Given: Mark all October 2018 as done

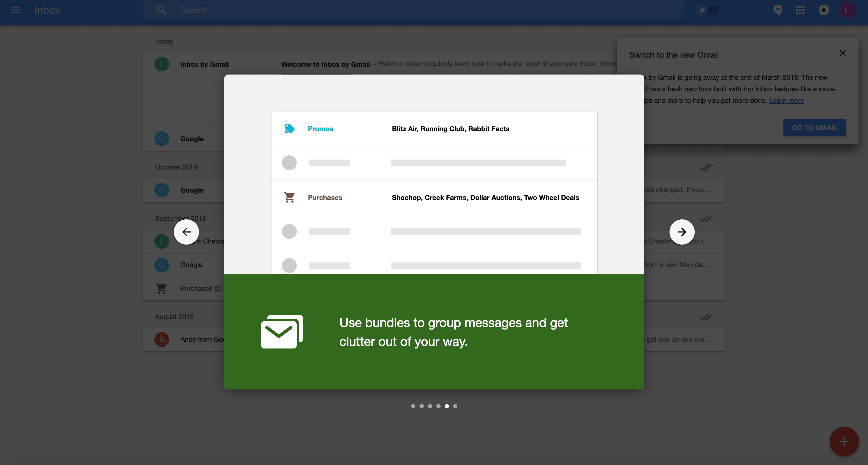Looking at the screenshot, I should point(706,167).
